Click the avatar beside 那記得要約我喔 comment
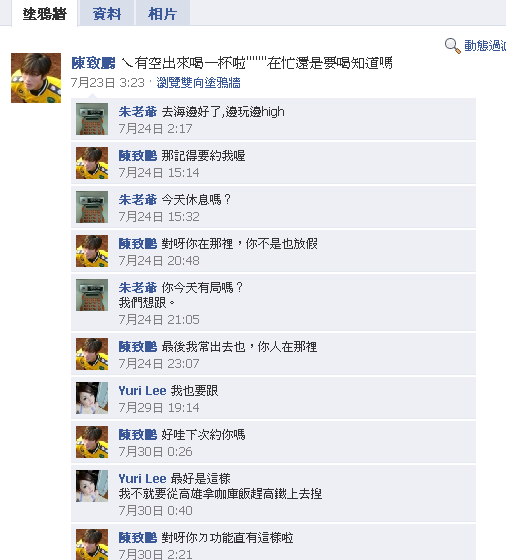 92,163
